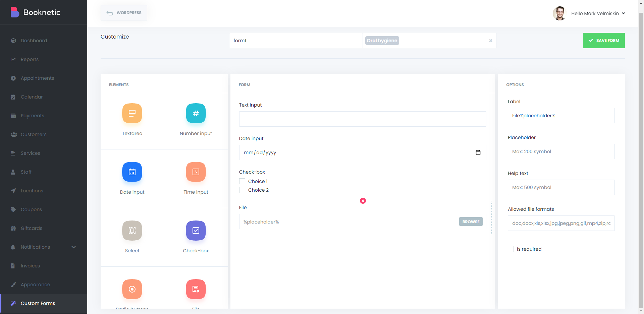Enable the Is required checkbox
This screenshot has height=314, width=644.
coord(511,249)
